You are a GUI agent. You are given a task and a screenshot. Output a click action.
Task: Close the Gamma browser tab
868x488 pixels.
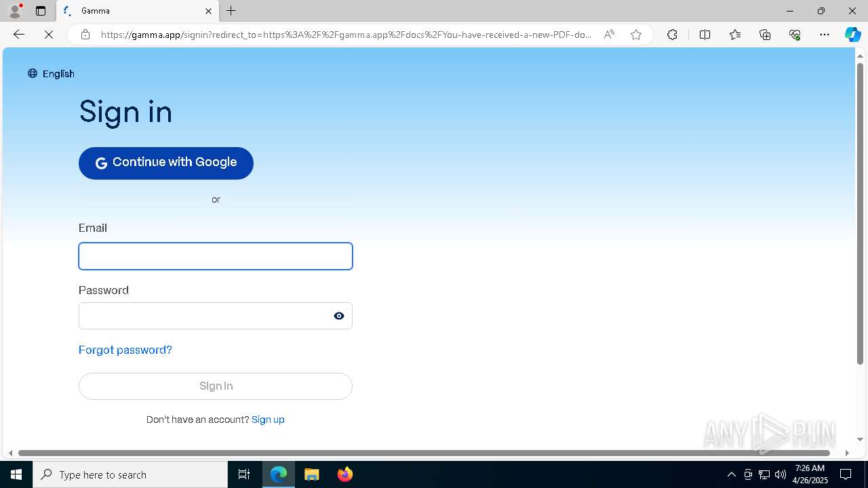tap(208, 11)
